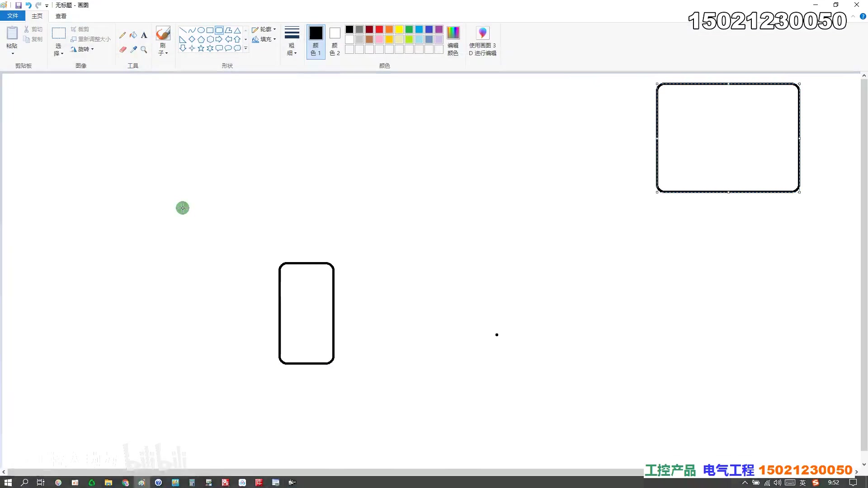Image resolution: width=868 pixels, height=488 pixels.
Task: Expand the shapes gallery more arrow
Action: pyautogui.click(x=246, y=48)
